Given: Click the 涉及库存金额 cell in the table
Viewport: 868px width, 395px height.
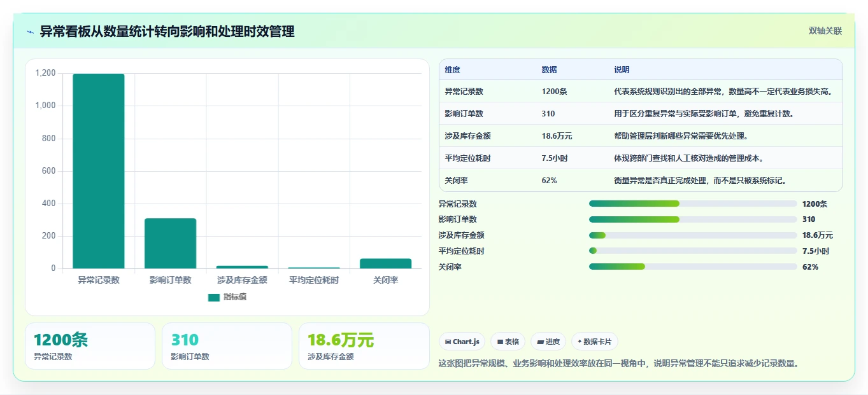Looking at the screenshot, I should [467, 136].
